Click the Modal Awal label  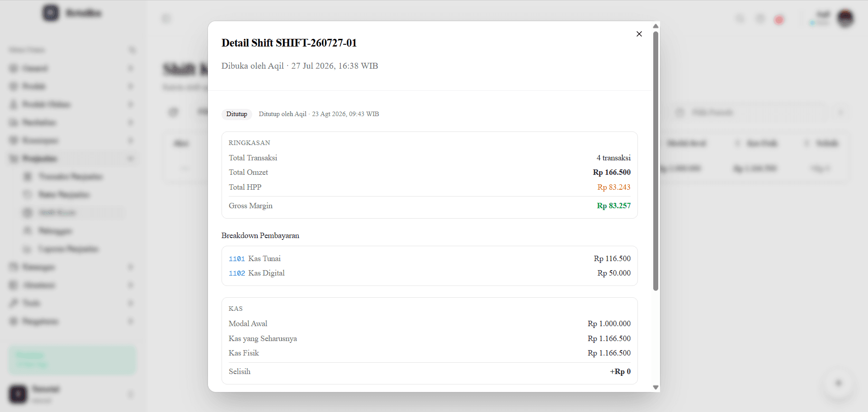[248, 323]
